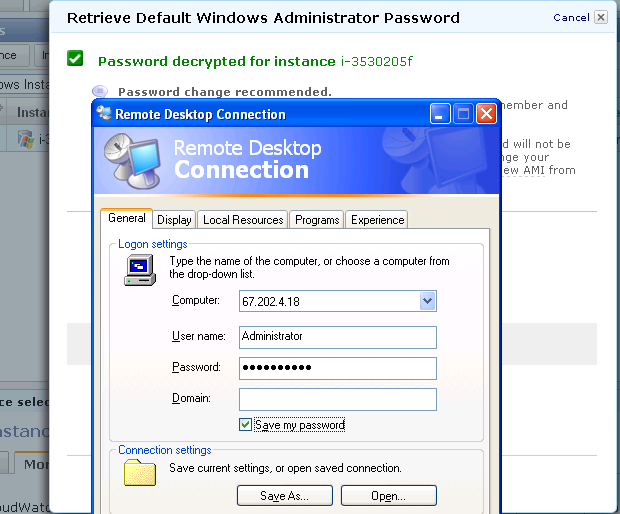Close the Remote Desktop Connection window
Screen dimensions: 620x514
487,113
